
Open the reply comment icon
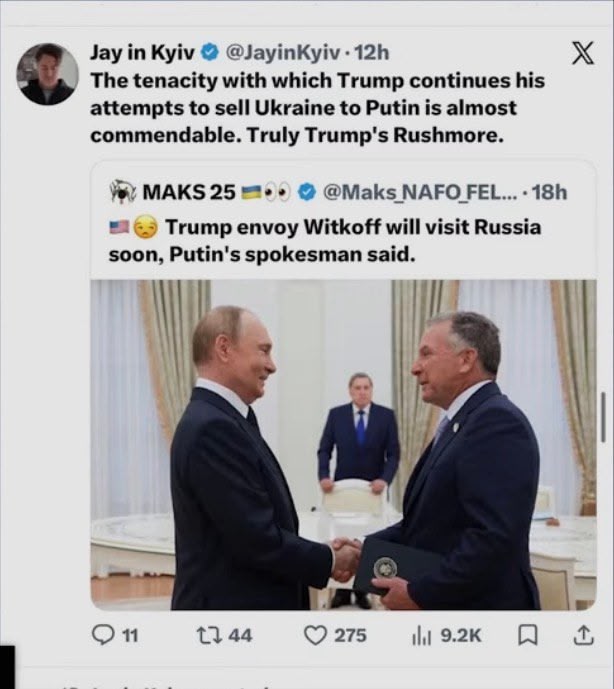point(102,635)
